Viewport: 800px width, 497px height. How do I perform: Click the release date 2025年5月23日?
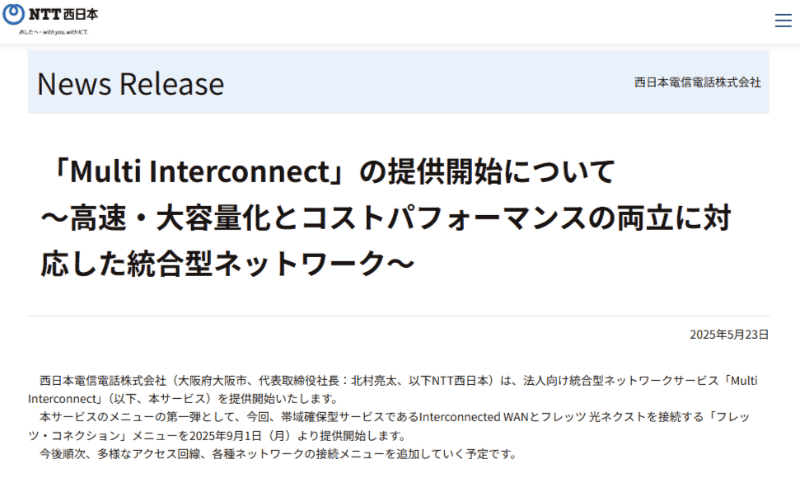pos(728,334)
